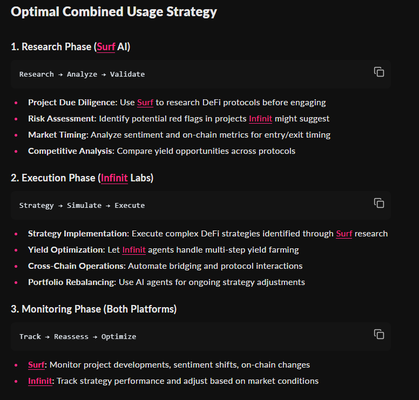Click the Research → Analyze → Validate code text
This screenshot has height=400, width=419.
pos(82,74)
